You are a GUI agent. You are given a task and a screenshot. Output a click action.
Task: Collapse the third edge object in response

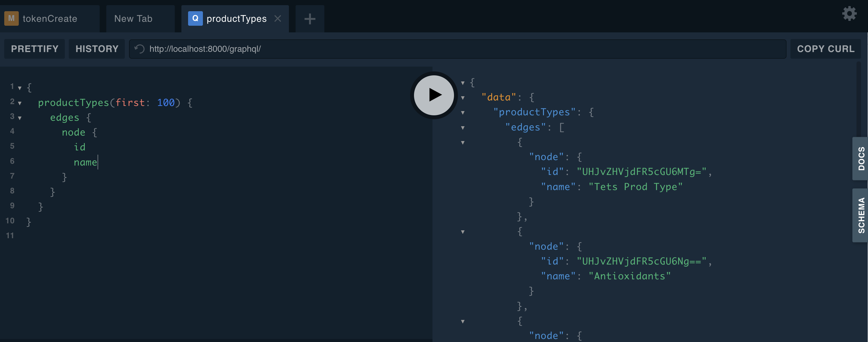click(x=463, y=321)
